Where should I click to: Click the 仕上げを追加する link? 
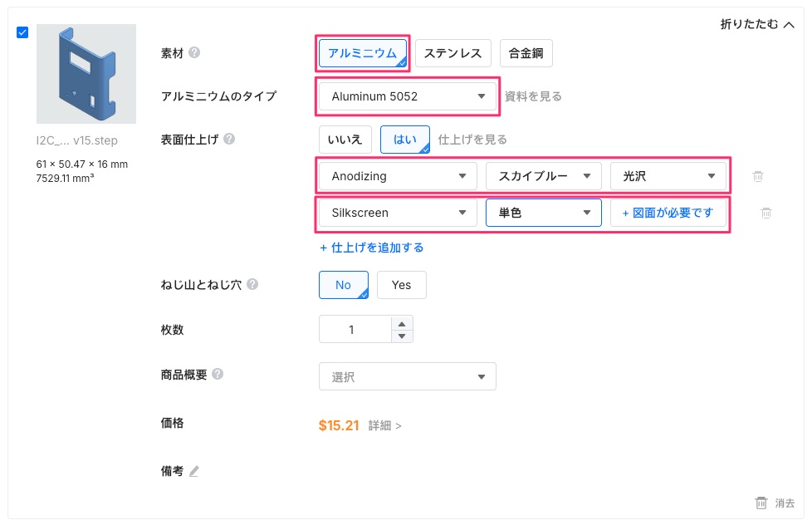(372, 248)
